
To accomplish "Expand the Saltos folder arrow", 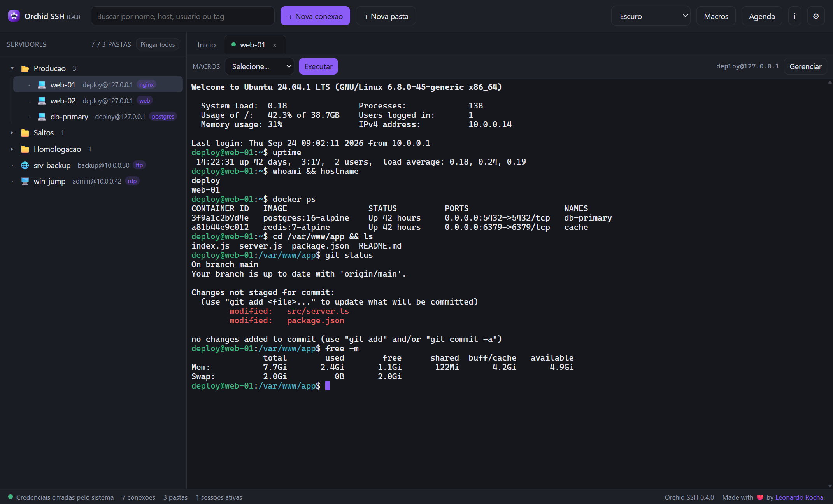I will [x=12, y=133].
